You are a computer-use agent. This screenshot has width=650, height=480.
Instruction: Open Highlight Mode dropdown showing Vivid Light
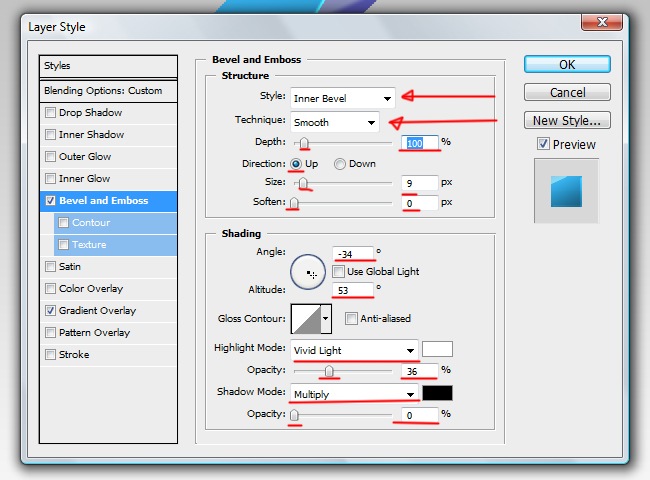coord(354,351)
